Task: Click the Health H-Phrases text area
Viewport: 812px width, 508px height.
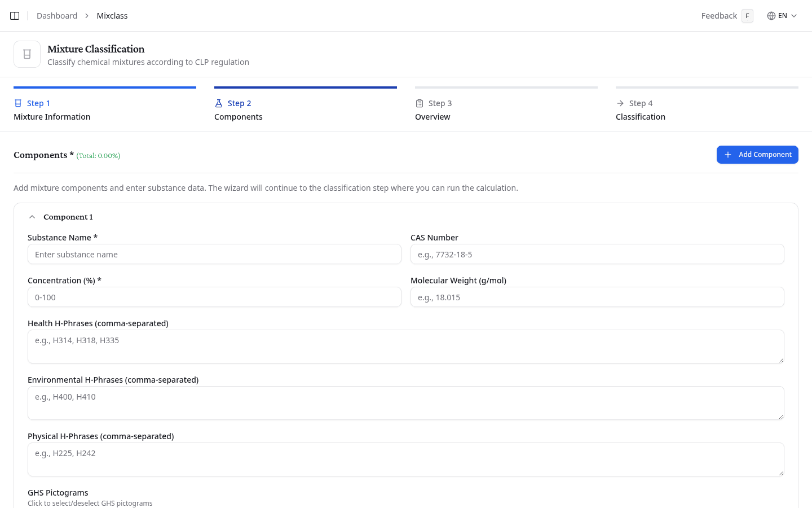Action: pyautogui.click(x=405, y=347)
